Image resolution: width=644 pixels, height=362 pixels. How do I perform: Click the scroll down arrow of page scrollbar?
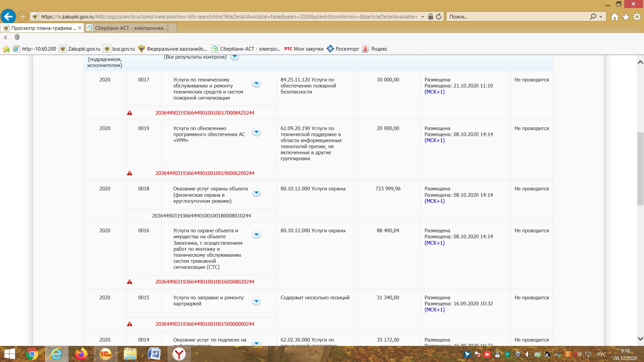[x=640, y=339]
